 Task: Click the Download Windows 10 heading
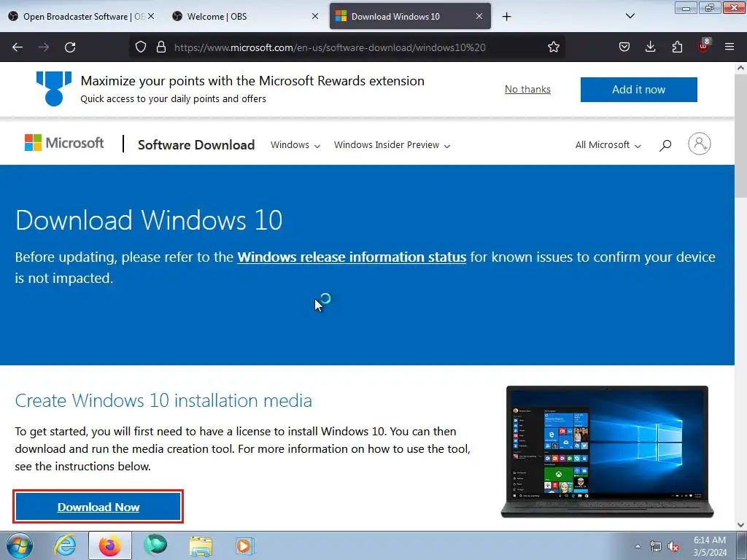[149, 220]
